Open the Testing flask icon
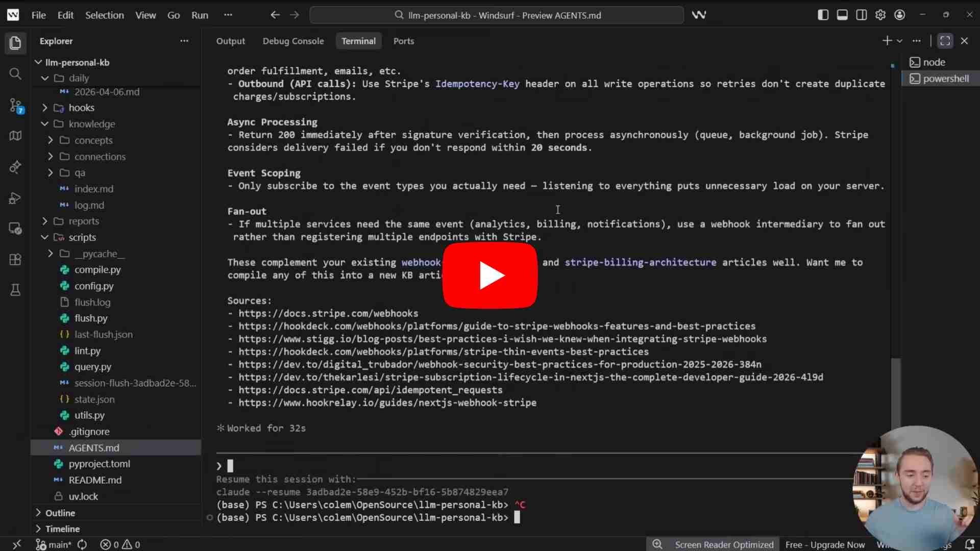This screenshot has height=551, width=980. point(15,290)
